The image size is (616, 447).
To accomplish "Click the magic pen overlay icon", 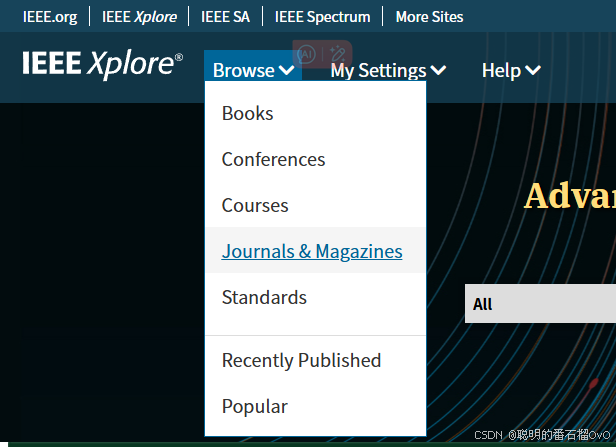I will tap(337, 54).
